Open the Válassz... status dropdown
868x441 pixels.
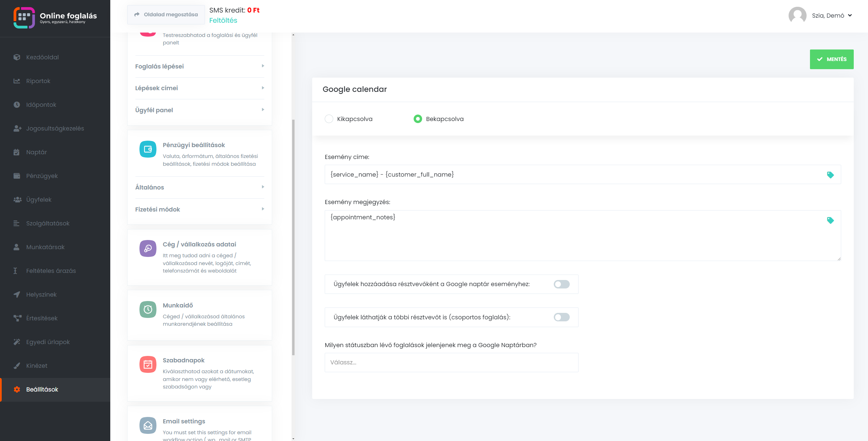point(451,362)
